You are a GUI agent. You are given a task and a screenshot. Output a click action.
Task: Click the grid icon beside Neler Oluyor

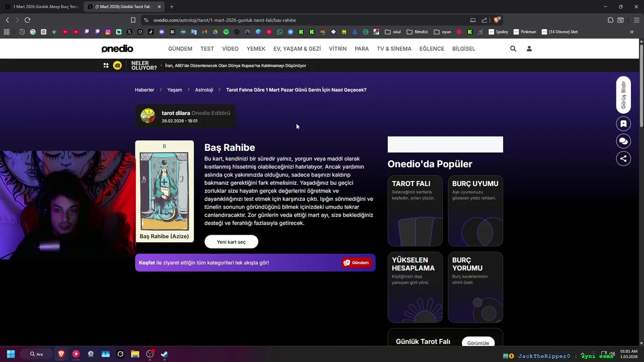point(106,65)
